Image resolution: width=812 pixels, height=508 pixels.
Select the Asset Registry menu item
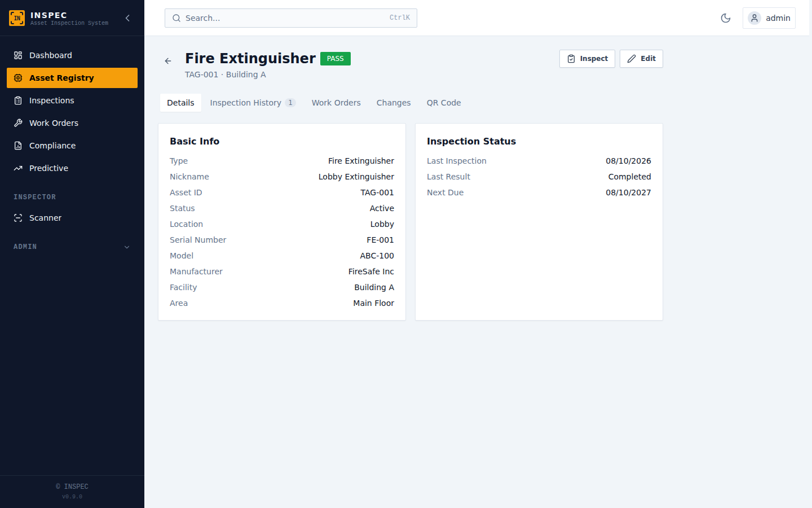72,78
